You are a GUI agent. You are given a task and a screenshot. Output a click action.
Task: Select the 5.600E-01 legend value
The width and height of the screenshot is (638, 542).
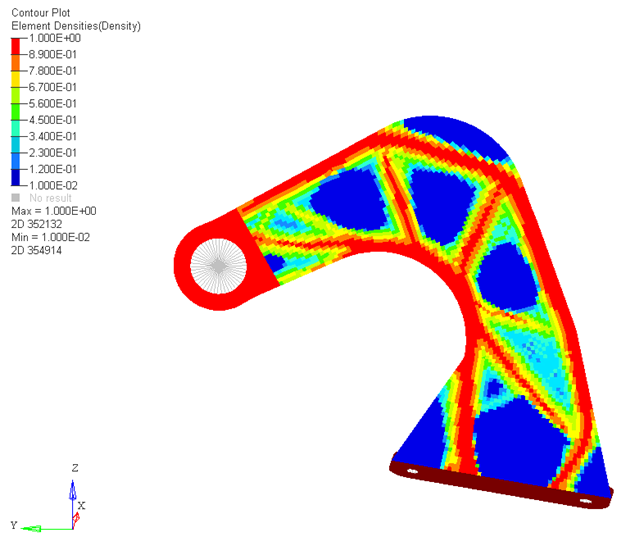53,104
